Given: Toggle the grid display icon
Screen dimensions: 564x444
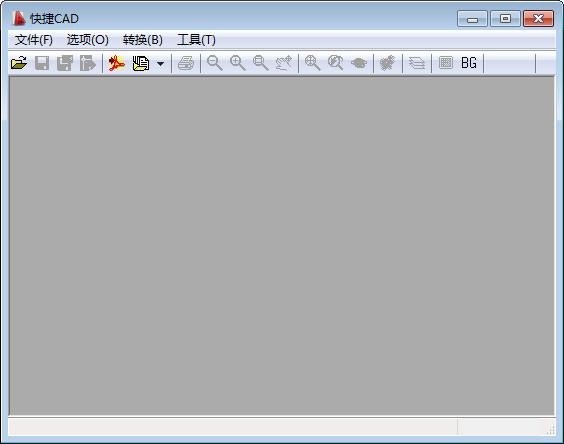Looking at the screenshot, I should point(446,63).
